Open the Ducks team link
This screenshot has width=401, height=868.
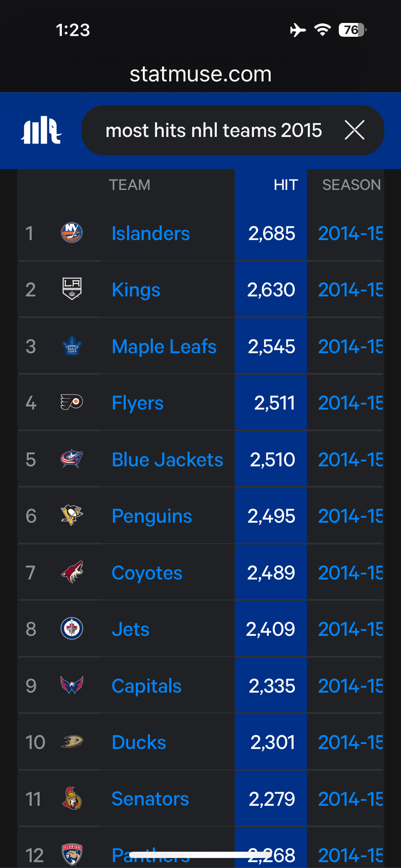point(139,742)
